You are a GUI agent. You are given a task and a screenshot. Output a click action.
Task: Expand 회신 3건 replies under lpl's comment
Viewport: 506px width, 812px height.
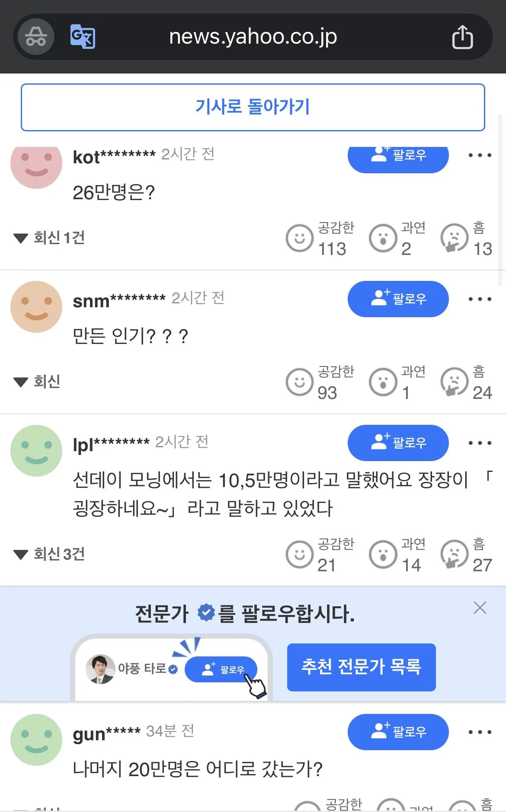49,554
